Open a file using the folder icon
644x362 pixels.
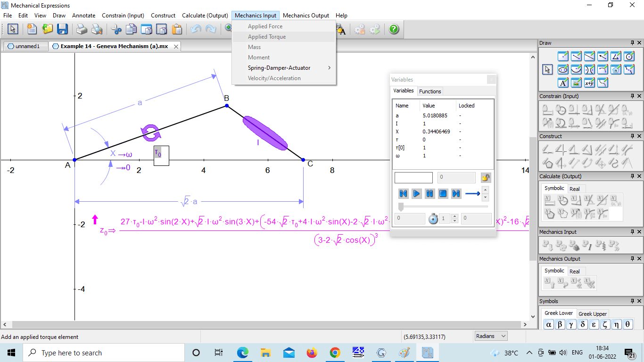point(47,29)
